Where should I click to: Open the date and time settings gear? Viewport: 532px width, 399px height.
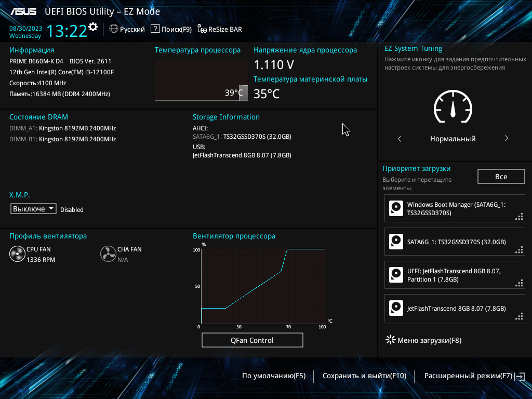(x=93, y=27)
